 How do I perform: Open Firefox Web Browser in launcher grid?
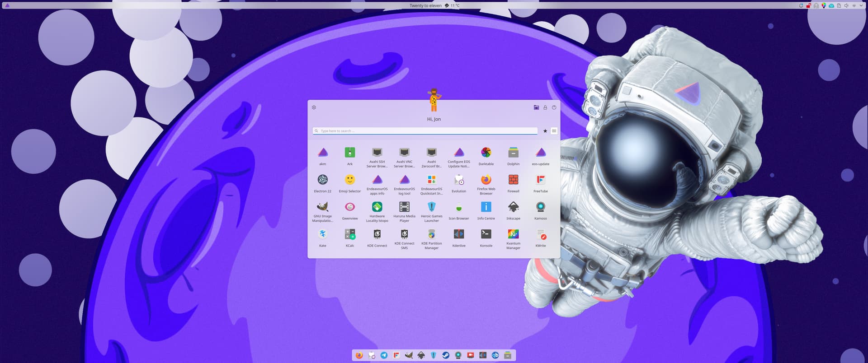click(486, 185)
